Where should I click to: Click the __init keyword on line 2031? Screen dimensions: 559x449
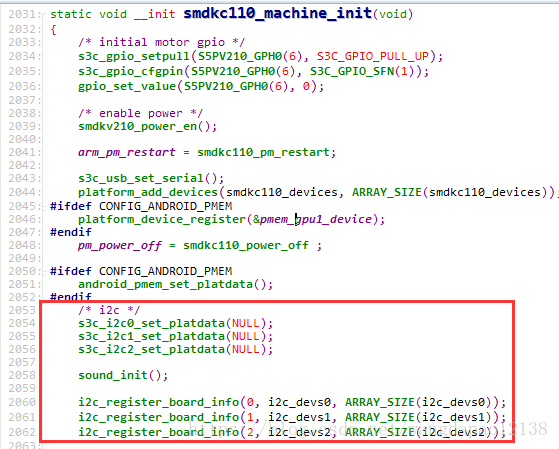coord(155,14)
